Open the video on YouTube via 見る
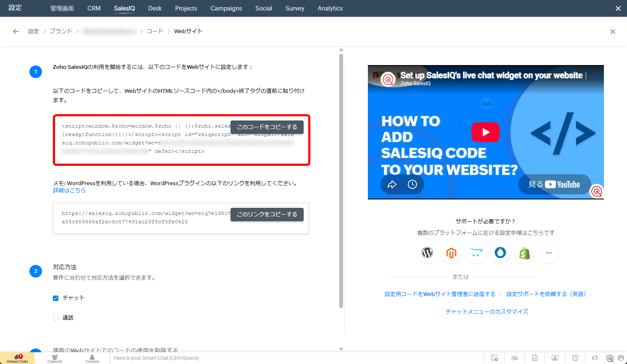 [x=554, y=184]
